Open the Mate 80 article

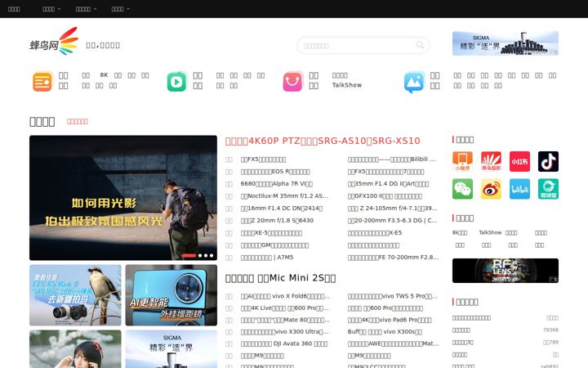point(285,321)
